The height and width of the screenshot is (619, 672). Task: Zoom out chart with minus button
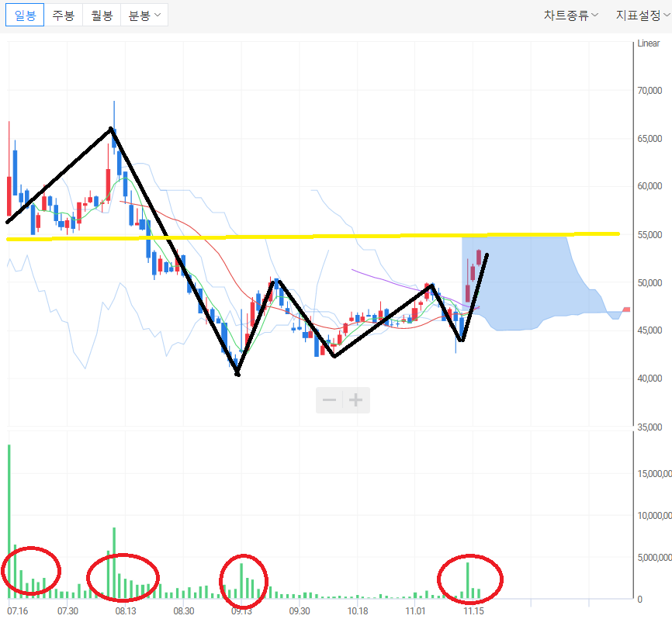(x=329, y=400)
